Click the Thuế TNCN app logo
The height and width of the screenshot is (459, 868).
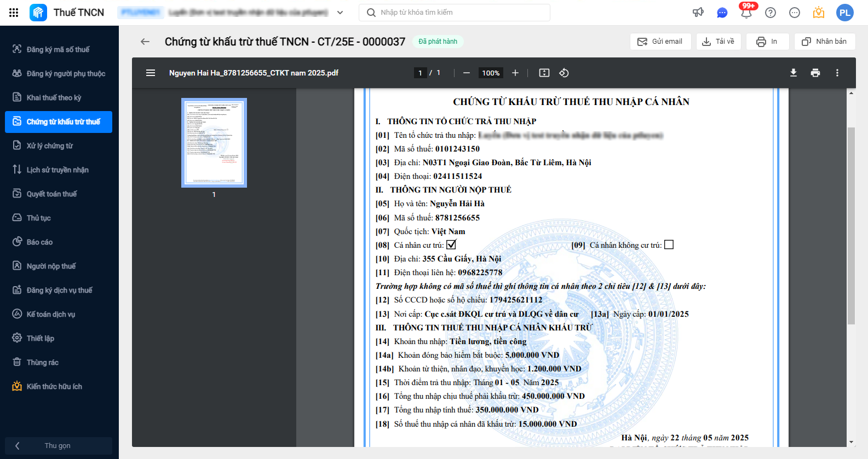pos(38,13)
